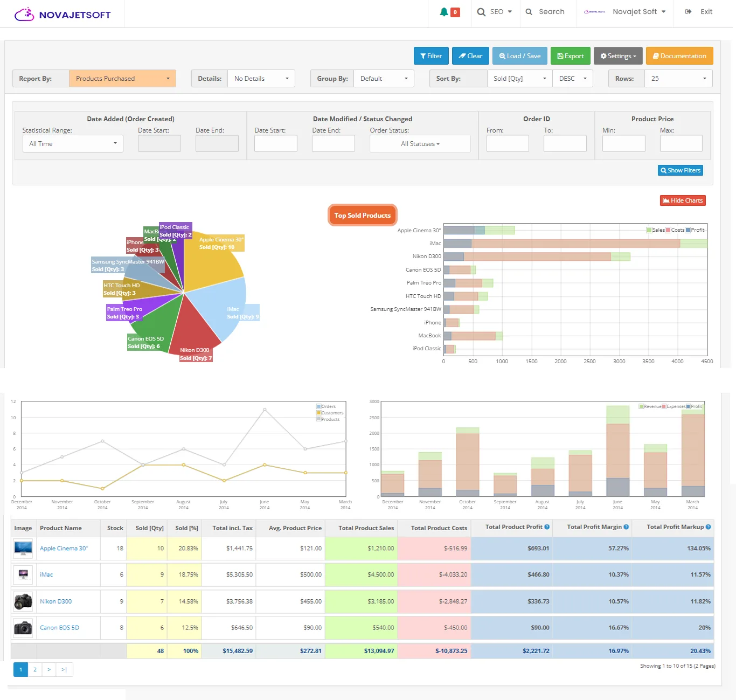This screenshot has height=700, width=736.
Task: Click the Apple Cinema 30" pie slice label
Action: coord(221,243)
